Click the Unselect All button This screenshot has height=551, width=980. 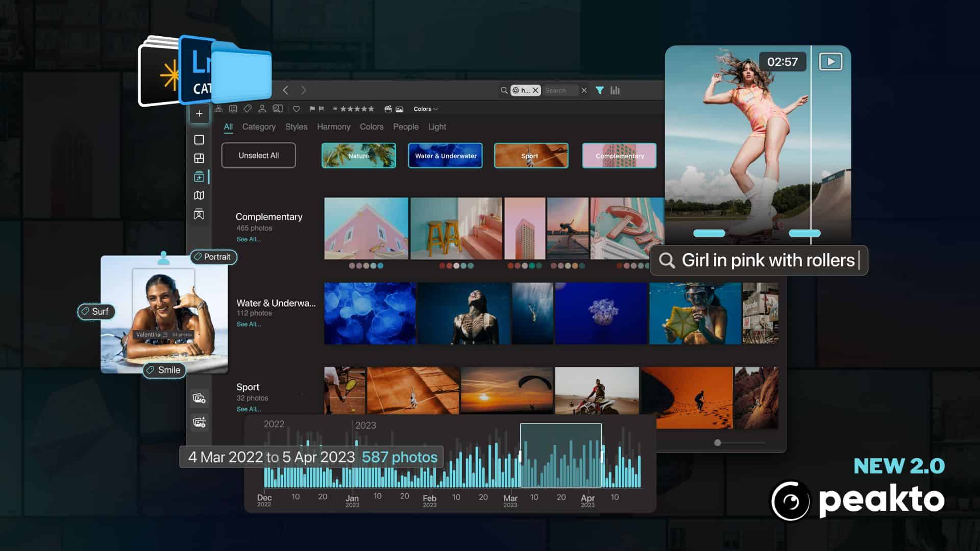259,155
